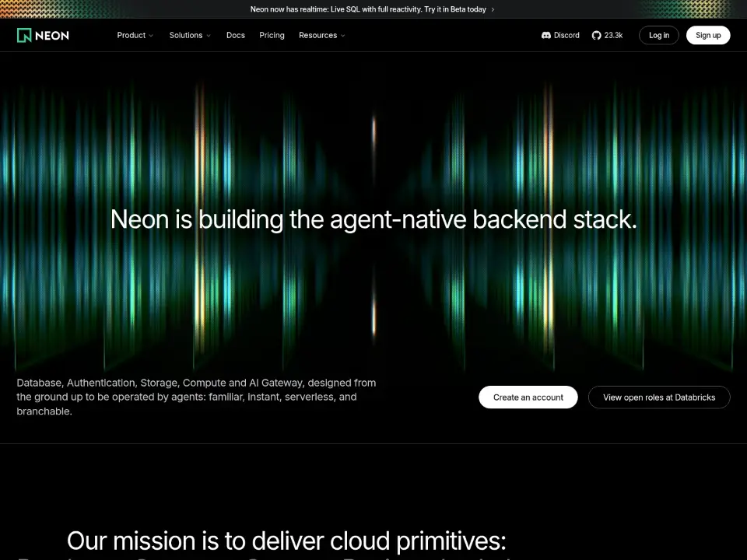This screenshot has width=747, height=560.
Task: Open the Solutions menu
Action: tap(190, 35)
